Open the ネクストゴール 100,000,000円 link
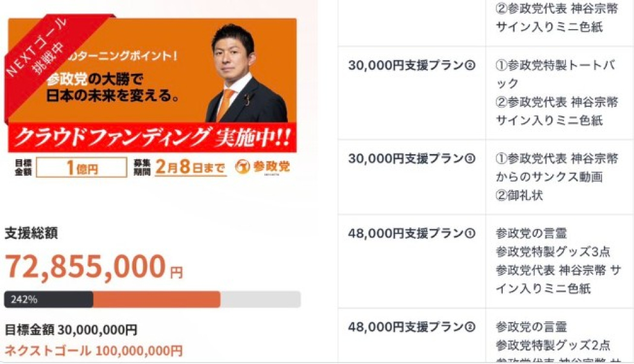 pyautogui.click(x=93, y=350)
